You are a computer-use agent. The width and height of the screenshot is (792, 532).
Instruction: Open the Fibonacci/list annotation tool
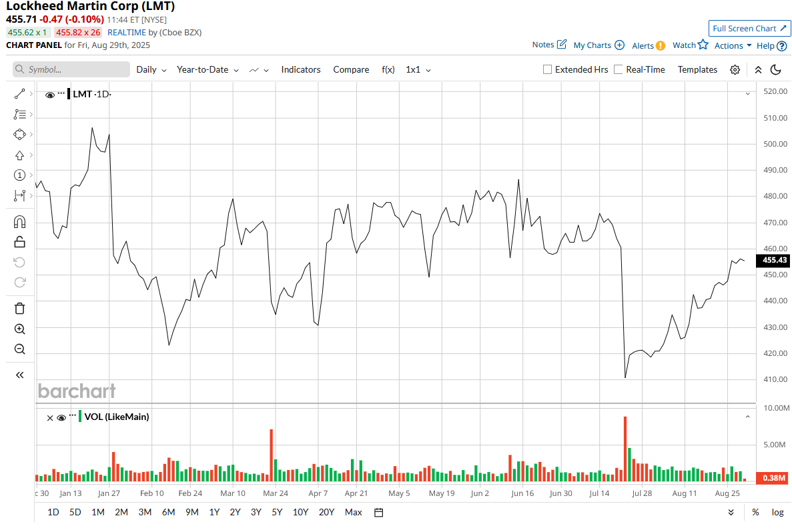click(x=20, y=115)
